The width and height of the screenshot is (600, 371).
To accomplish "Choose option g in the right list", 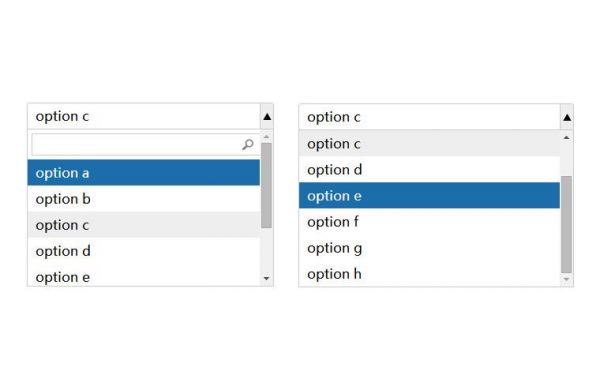I will (x=429, y=248).
